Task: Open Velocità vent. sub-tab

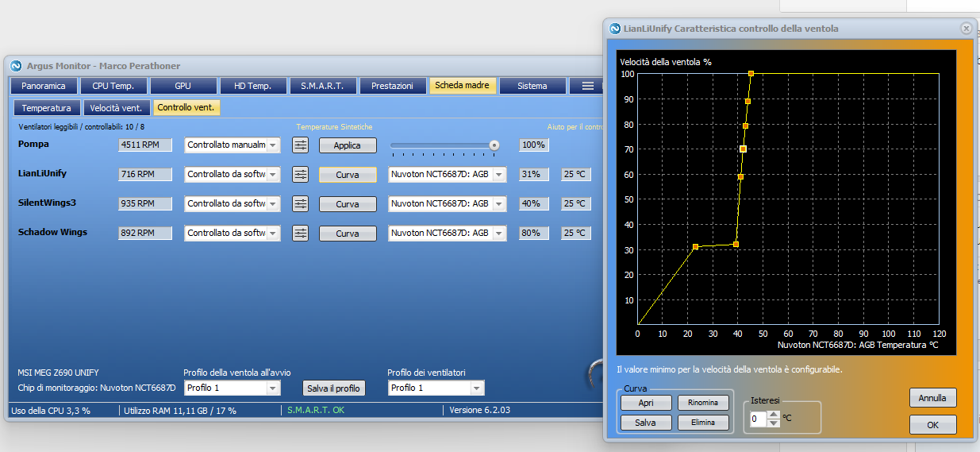Action: [x=117, y=108]
